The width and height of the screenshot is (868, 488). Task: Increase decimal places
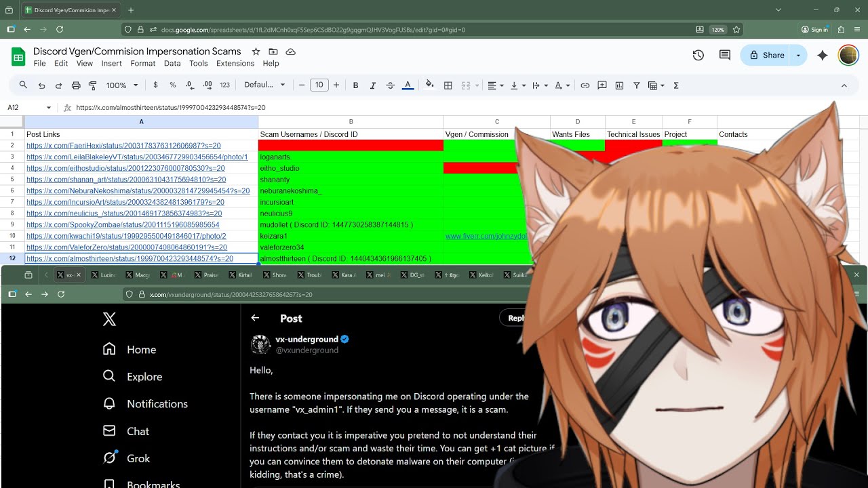coord(208,85)
